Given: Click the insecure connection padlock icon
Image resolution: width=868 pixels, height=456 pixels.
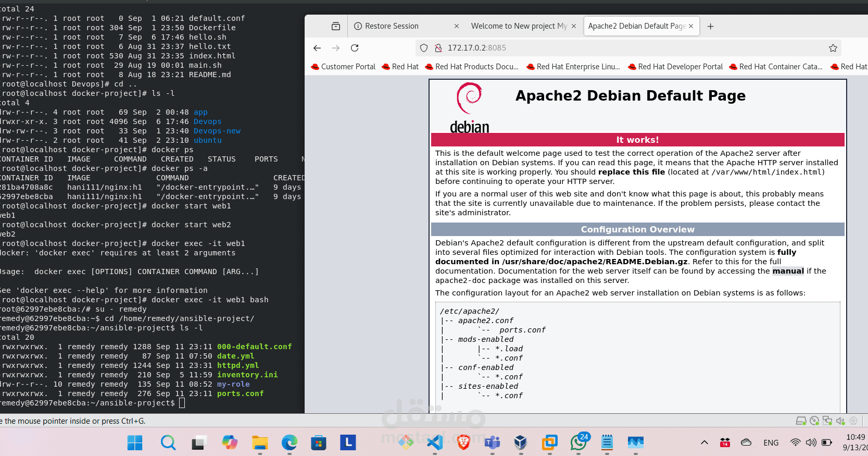Looking at the screenshot, I should point(438,48).
